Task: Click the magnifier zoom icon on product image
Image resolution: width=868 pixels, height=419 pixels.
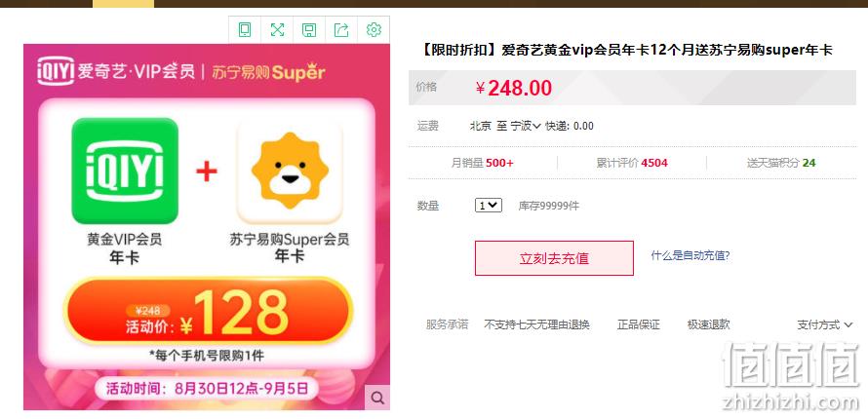Action: point(377,398)
